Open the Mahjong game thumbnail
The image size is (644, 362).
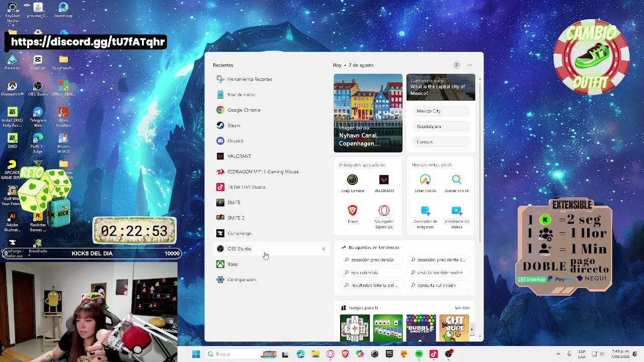(x=355, y=328)
